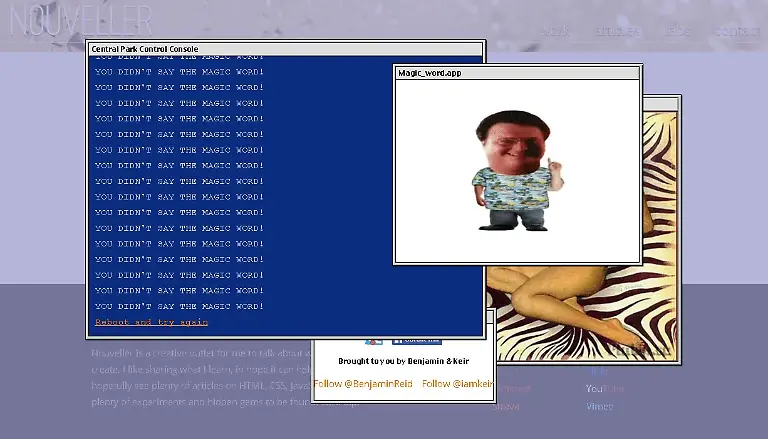Open the Articles navigation item
768x439 pixels.
pos(617,31)
